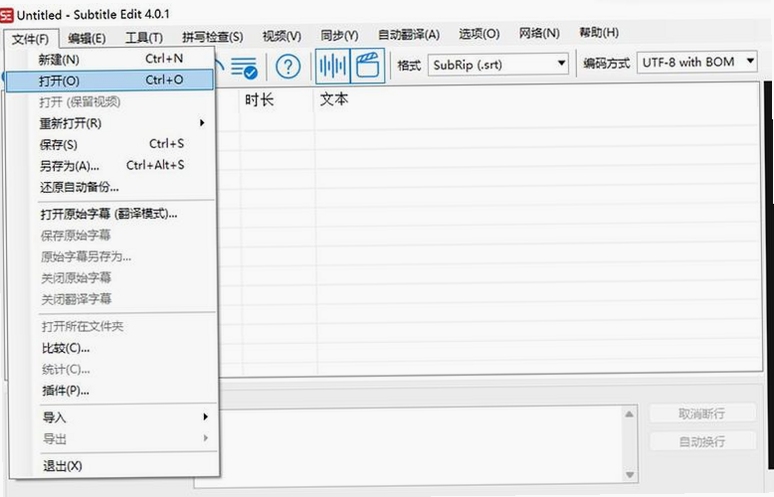Open the 编码方式 UTF-8 with BOM dropdown

pyautogui.click(x=697, y=62)
